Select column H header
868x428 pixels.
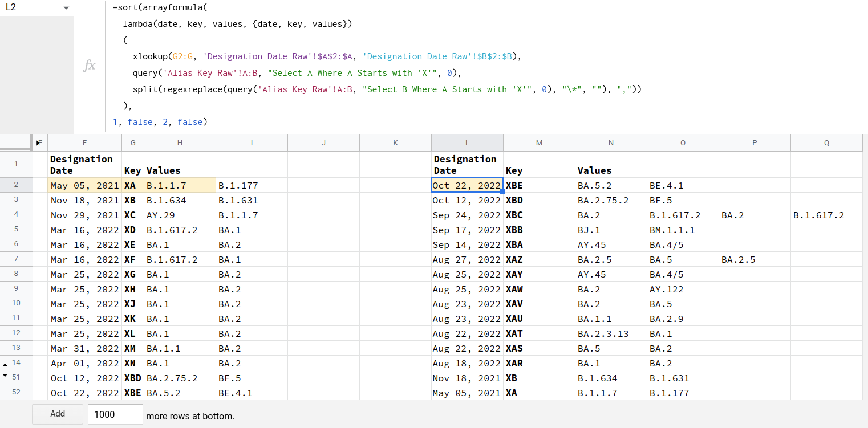coord(180,143)
